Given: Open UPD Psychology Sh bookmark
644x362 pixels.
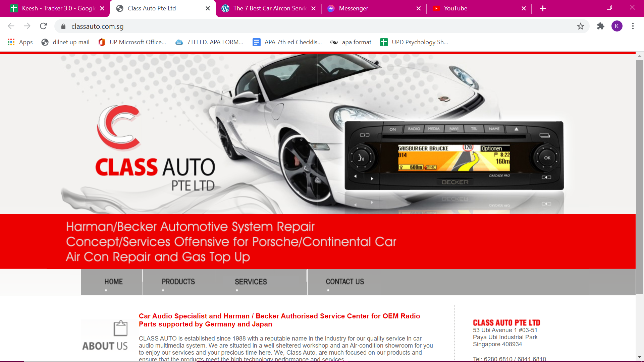Looking at the screenshot, I should pyautogui.click(x=414, y=42).
